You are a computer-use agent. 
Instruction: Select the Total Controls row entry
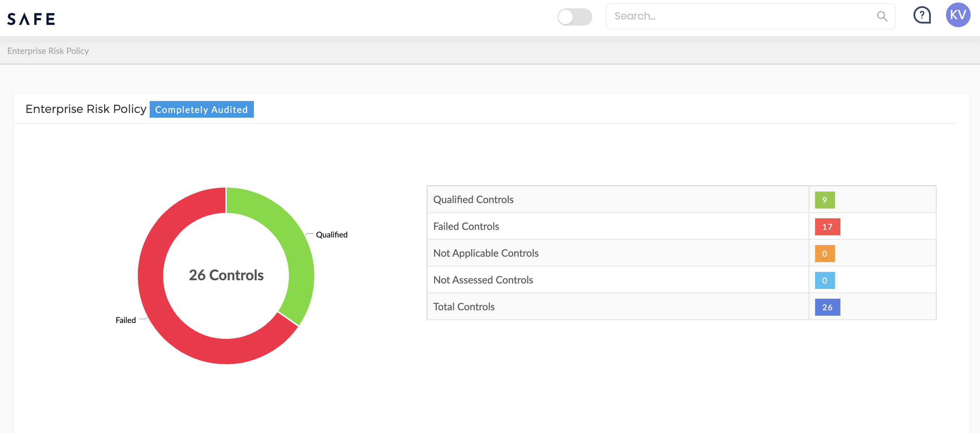(x=681, y=307)
